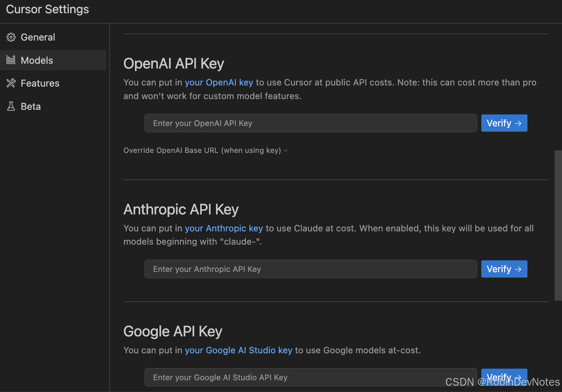
Task: Click the flask icon beside Beta
Action: pos(11,106)
